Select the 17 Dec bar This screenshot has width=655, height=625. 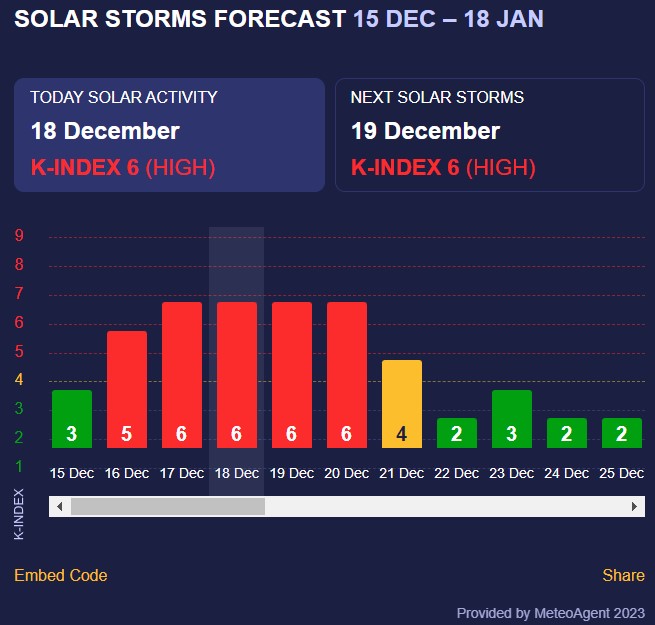(182, 375)
